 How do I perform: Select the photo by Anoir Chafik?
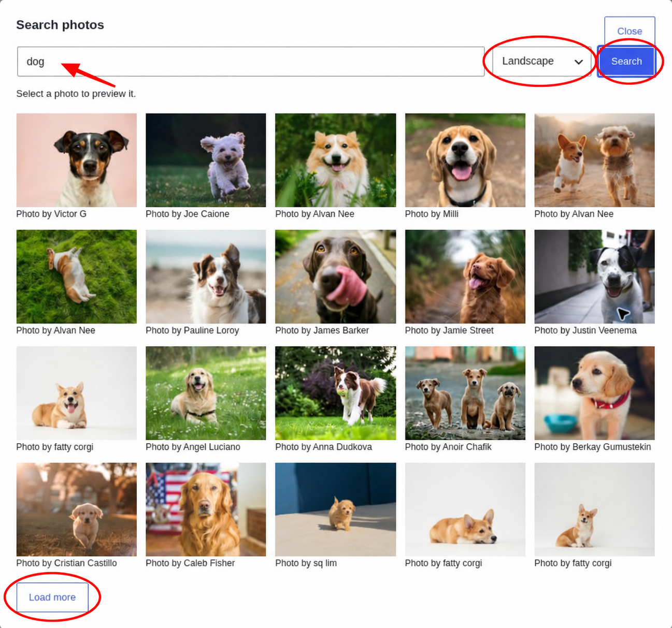pyautogui.click(x=465, y=393)
